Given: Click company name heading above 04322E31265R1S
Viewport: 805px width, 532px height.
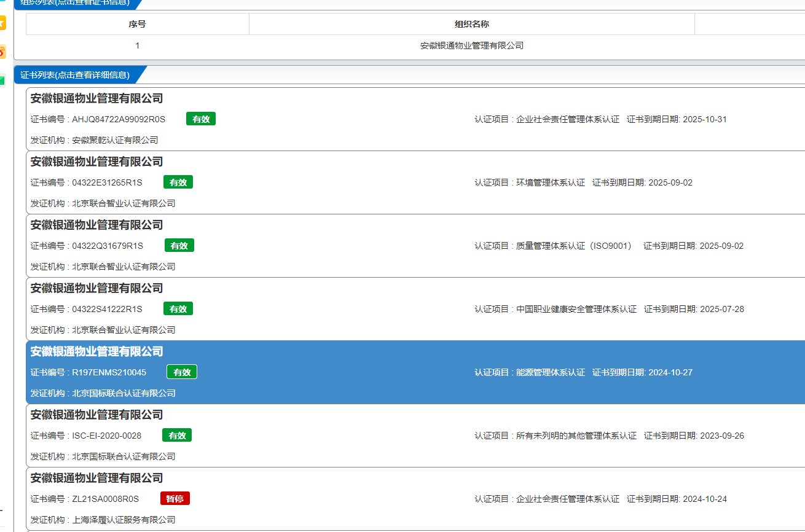Looking at the screenshot, I should [97, 162].
